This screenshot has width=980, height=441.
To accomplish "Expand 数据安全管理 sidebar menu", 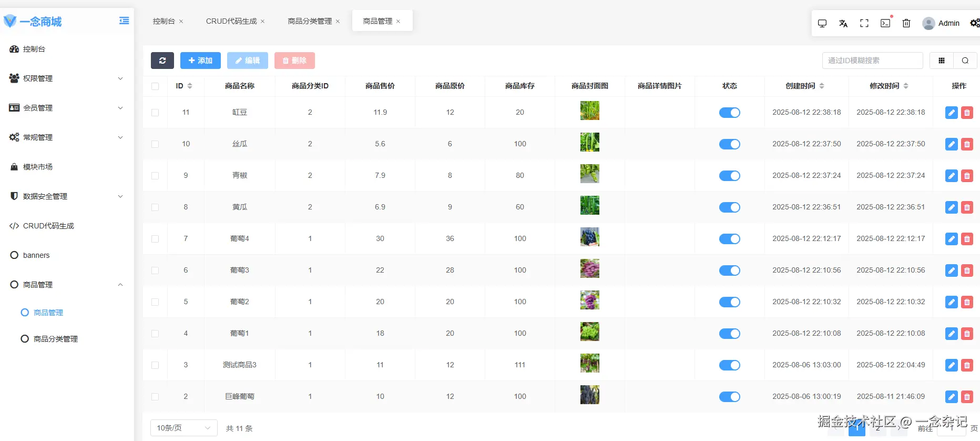I will coord(67,196).
